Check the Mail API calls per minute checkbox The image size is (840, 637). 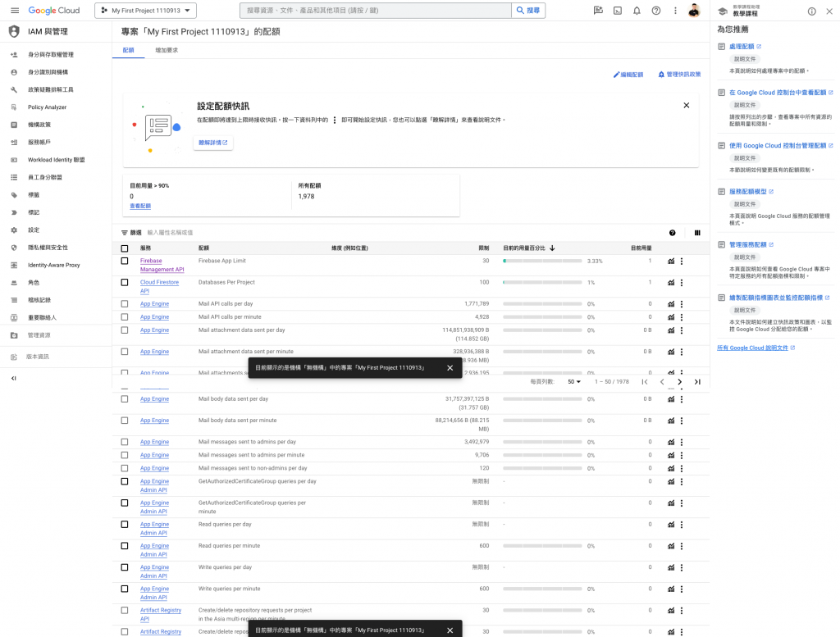click(x=125, y=317)
